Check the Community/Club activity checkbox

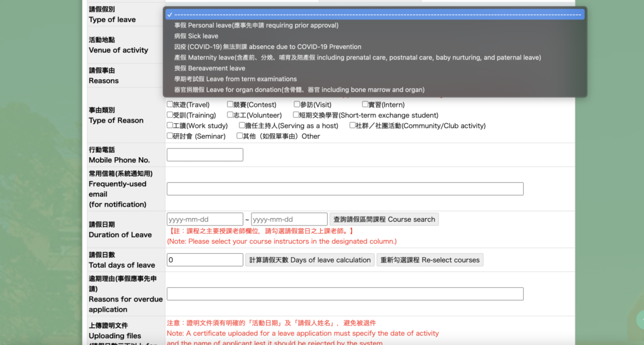[x=353, y=126]
